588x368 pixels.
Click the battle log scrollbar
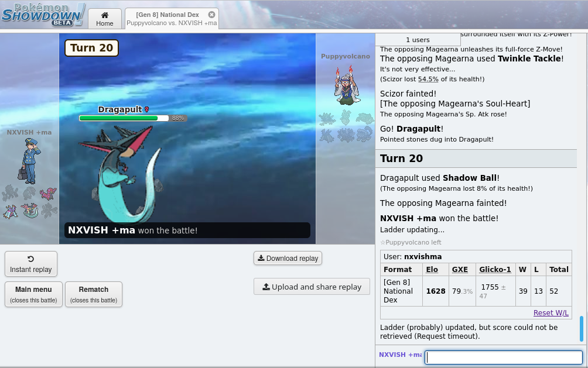click(581, 329)
